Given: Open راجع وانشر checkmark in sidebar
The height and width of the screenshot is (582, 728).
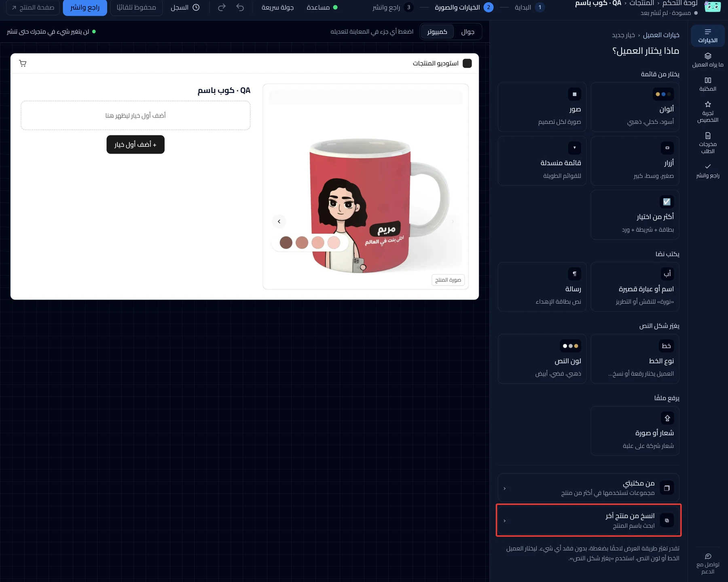Looking at the screenshot, I should click(708, 171).
